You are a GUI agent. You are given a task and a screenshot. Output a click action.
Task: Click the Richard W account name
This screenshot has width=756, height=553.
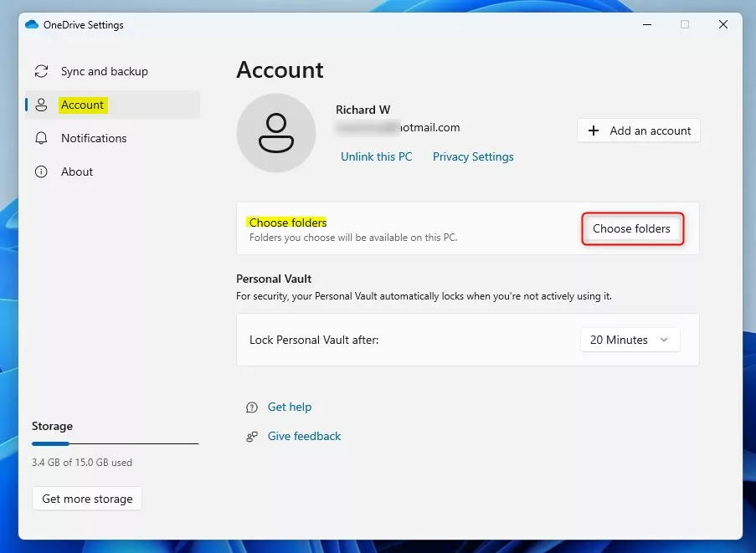pos(363,110)
